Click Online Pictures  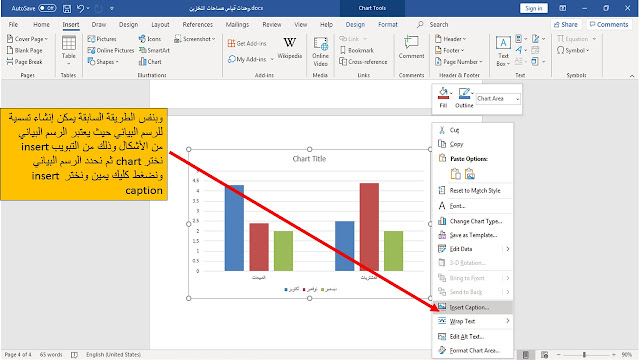(x=111, y=50)
